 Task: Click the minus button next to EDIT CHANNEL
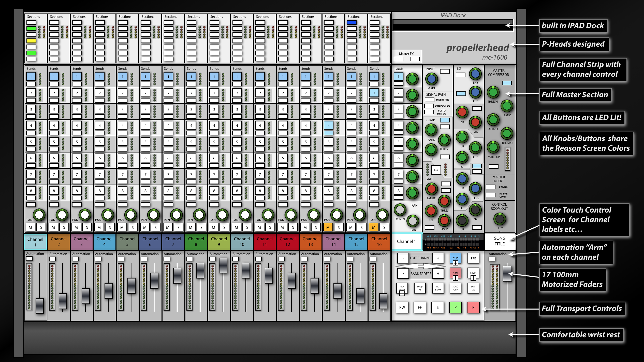pyautogui.click(x=403, y=258)
